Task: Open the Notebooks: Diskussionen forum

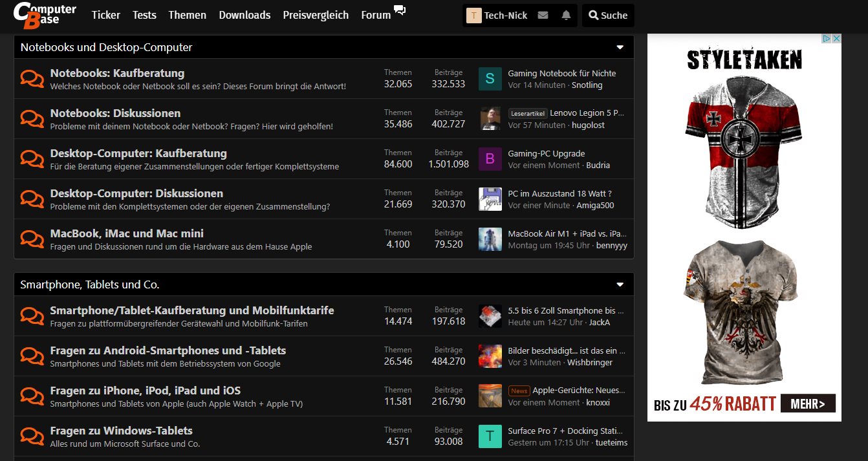Action: coord(115,113)
